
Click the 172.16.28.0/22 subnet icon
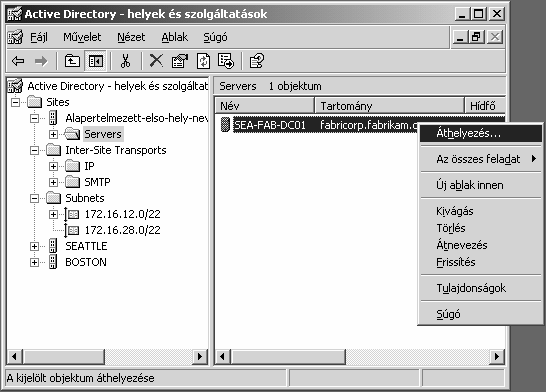click(71, 230)
